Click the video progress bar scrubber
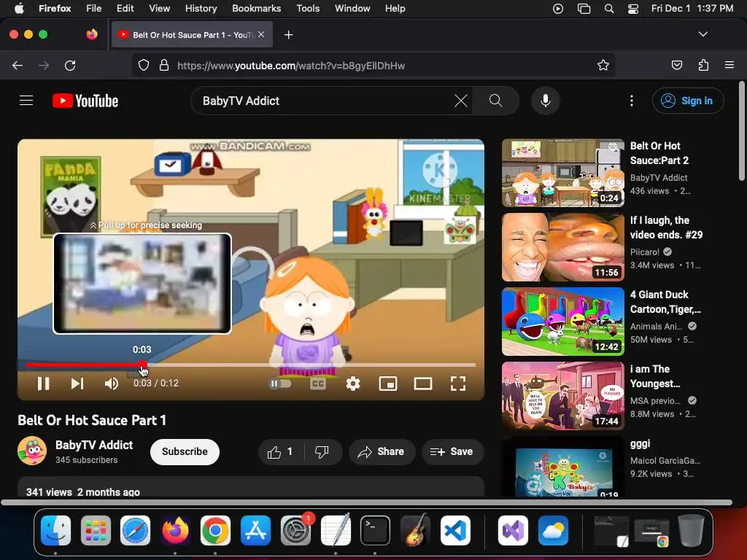 point(143,365)
